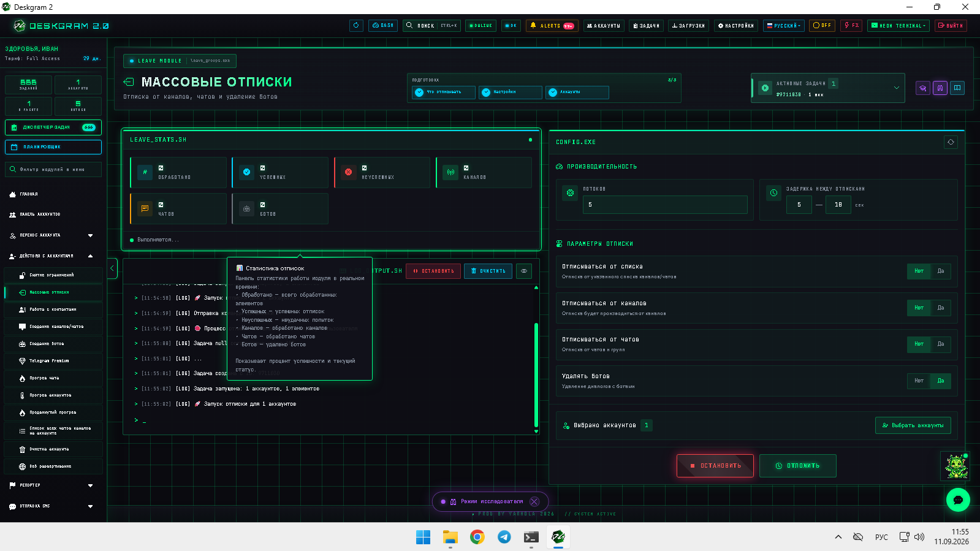The image size is (980, 551).
Task: Click the play icon in Активные задачи
Action: click(x=765, y=88)
